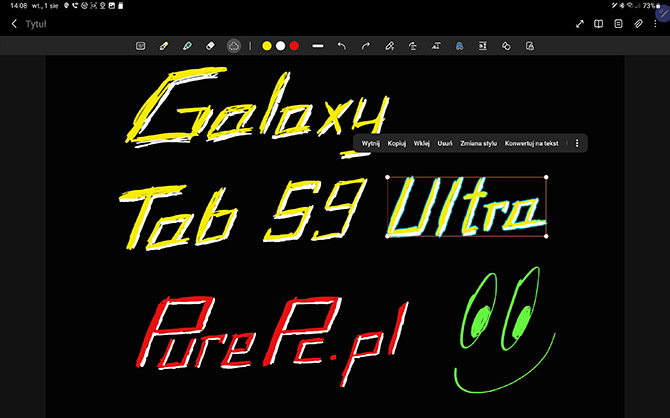
Task: Tap the straighten handwriting icon
Action: 413,46
